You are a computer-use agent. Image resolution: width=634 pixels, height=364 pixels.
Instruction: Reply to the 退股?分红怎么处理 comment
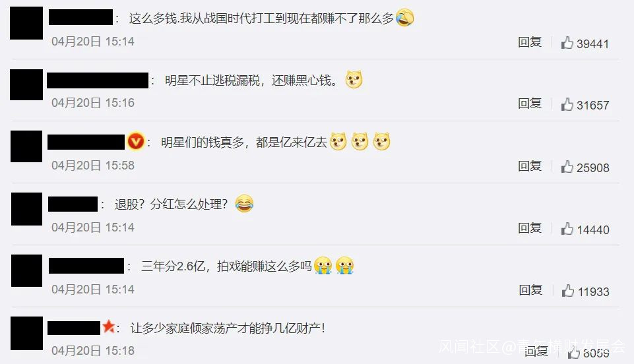point(530,228)
